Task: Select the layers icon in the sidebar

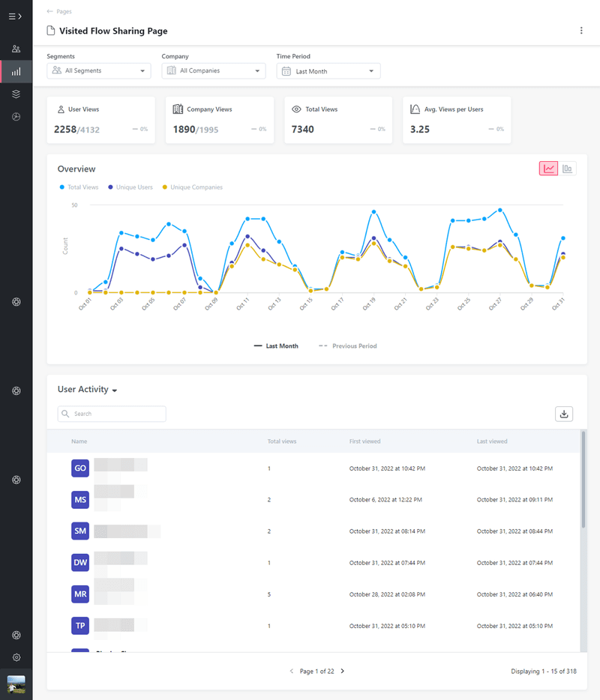Action: pos(16,94)
